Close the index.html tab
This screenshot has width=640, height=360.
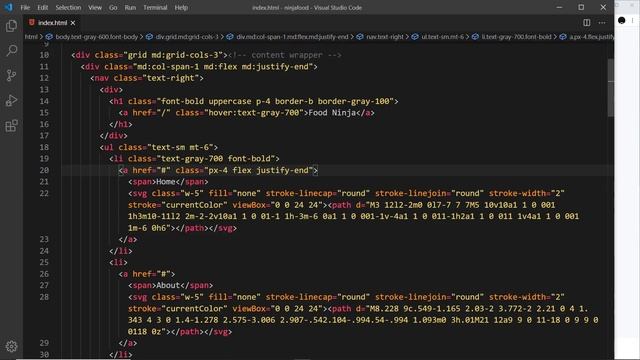pyautogui.click(x=73, y=23)
